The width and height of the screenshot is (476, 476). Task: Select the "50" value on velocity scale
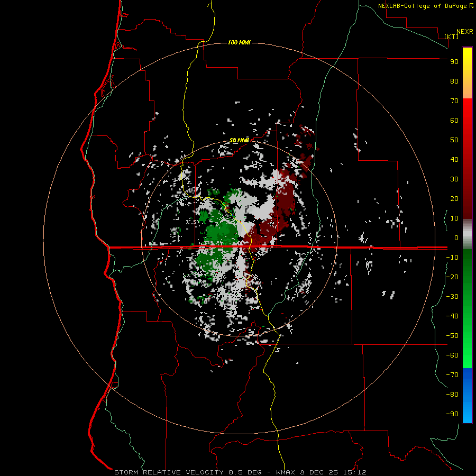(454, 140)
